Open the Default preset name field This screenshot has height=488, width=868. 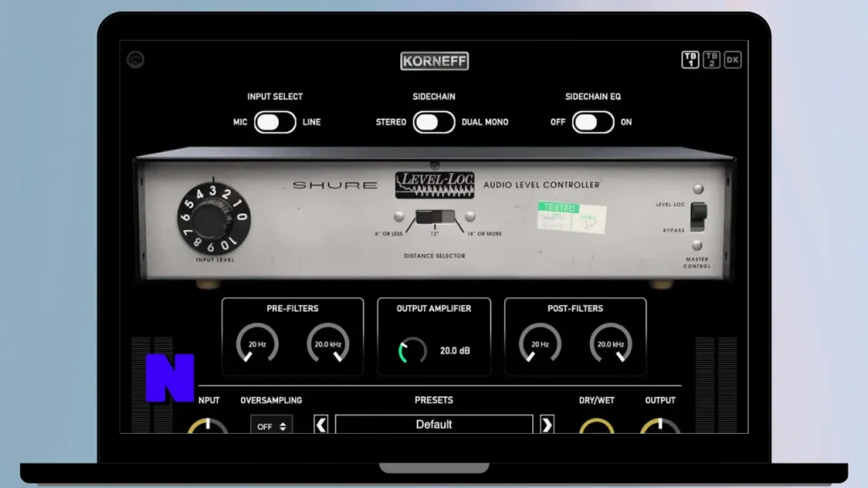pos(434,424)
